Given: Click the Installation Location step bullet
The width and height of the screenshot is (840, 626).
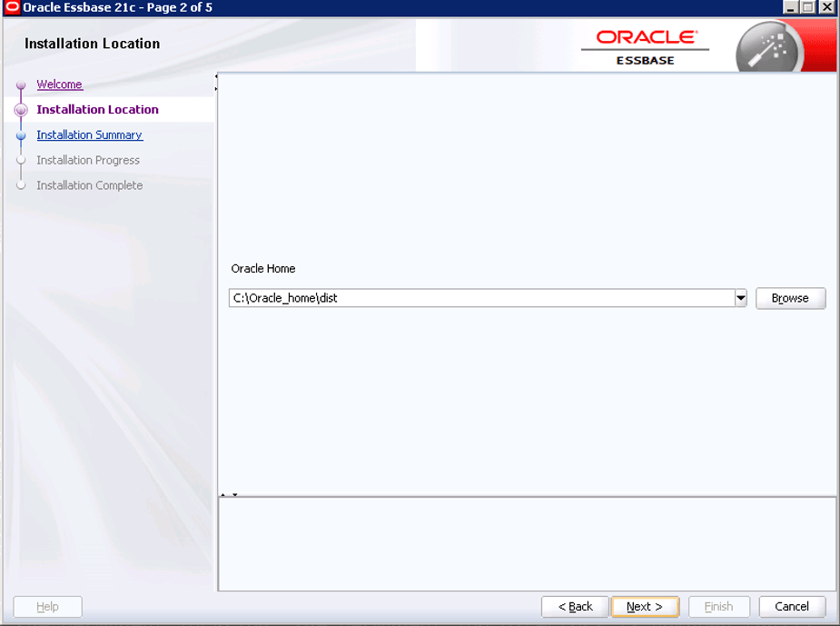Looking at the screenshot, I should (21, 110).
